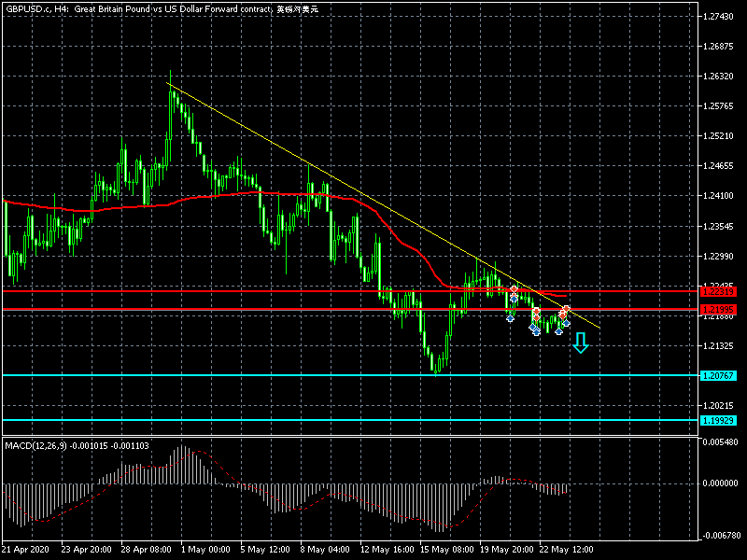Viewport: 747px width, 560px height.
Task: Click the -0.006780 MACD scale value
Action: point(720,536)
